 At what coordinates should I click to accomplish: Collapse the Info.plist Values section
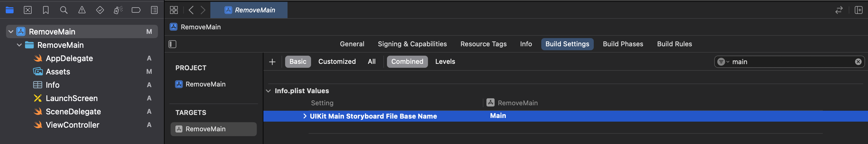(268, 91)
